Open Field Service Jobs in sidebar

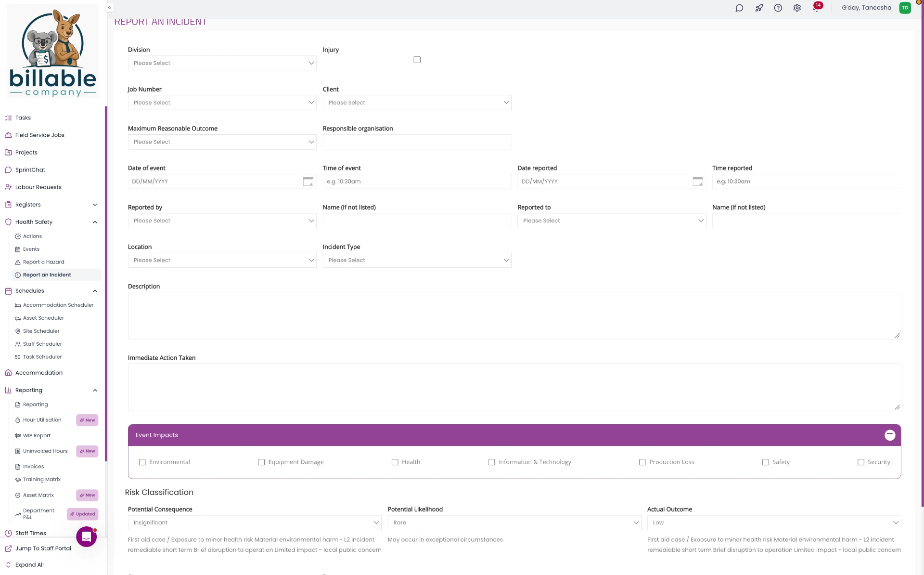pos(40,135)
